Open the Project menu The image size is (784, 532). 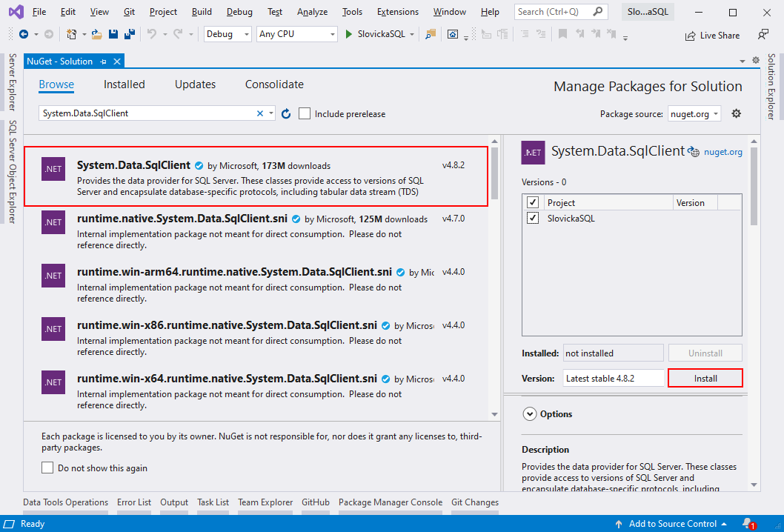point(163,12)
